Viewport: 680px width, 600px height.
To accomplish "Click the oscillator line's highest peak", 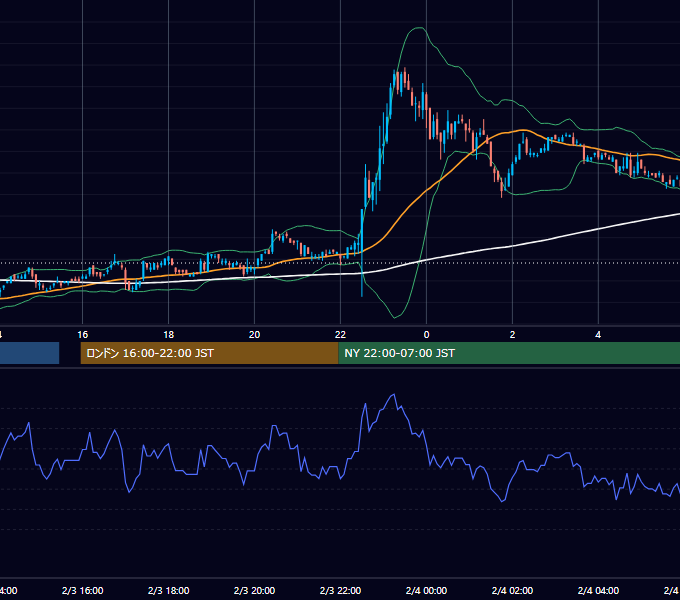I will tap(394, 395).
